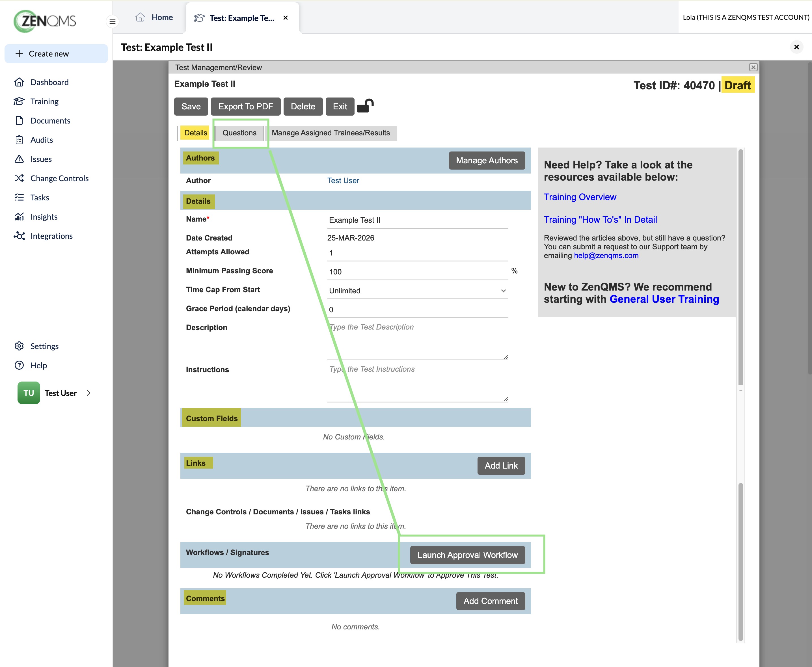Click the Name input field
This screenshot has height=667, width=812.
tap(418, 220)
